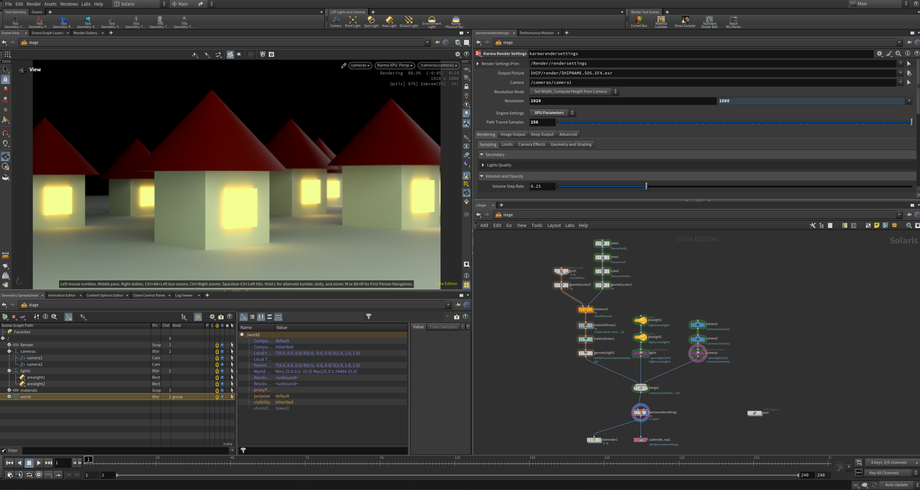Toggle visibility of arealight1 prim
The image size is (920, 490).
point(217,379)
